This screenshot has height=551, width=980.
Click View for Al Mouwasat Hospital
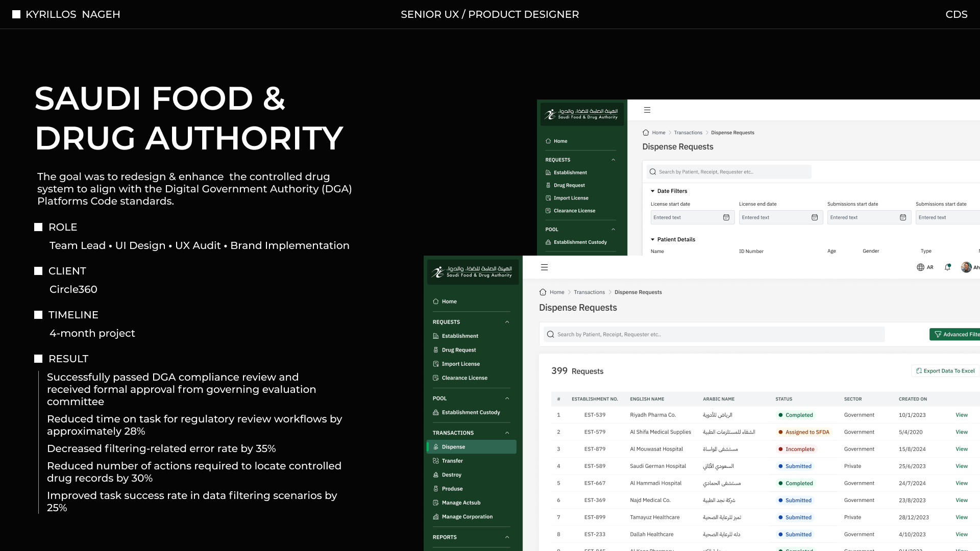pyautogui.click(x=962, y=449)
